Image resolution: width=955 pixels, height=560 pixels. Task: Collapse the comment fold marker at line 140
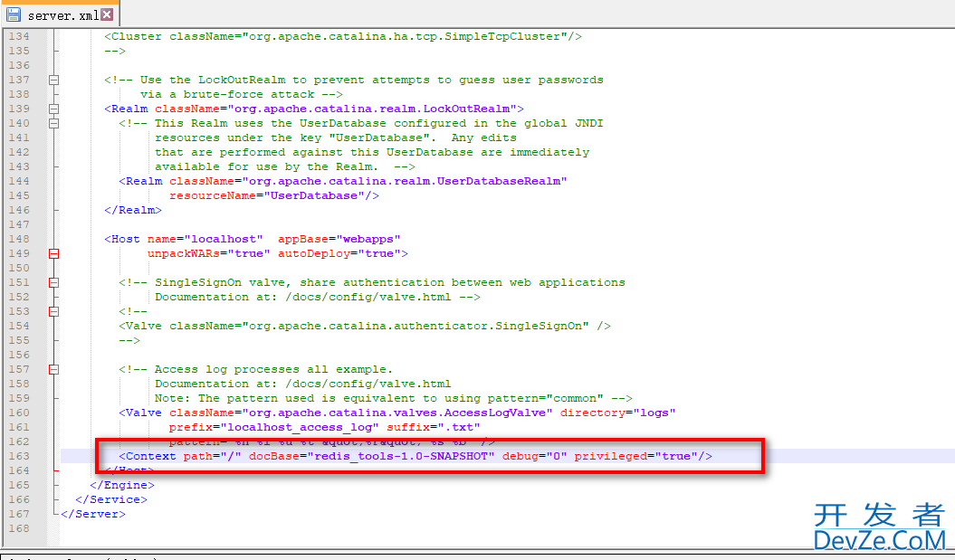tap(53, 124)
